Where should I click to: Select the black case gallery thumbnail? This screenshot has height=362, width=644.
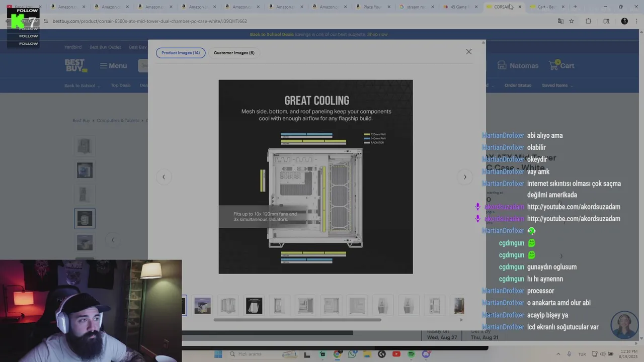point(254,305)
